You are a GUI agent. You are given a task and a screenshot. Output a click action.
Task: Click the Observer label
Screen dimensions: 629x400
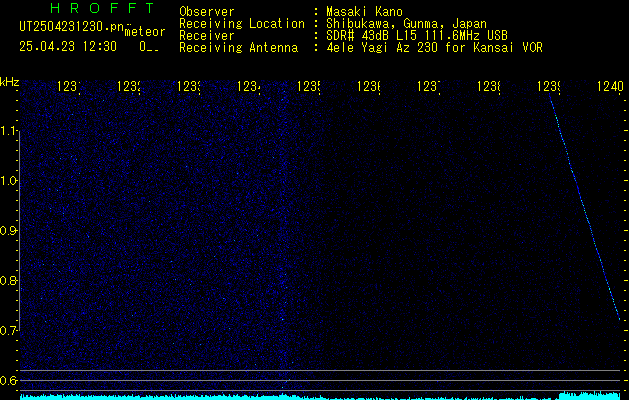207,12
